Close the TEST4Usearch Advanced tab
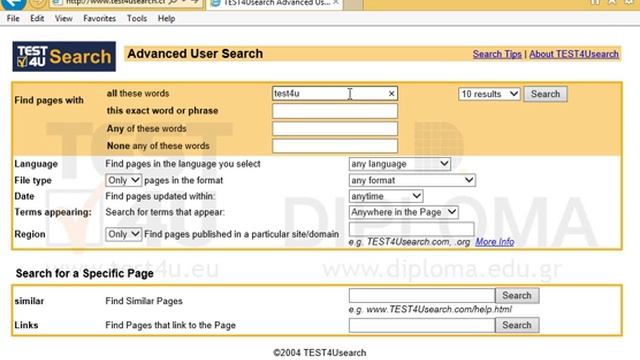The image size is (640, 360). (336, 2)
